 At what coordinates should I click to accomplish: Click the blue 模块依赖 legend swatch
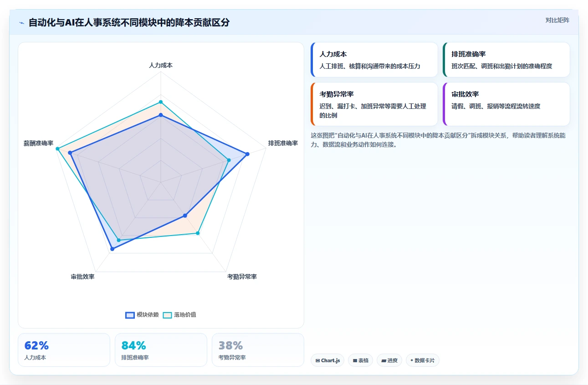tap(130, 315)
